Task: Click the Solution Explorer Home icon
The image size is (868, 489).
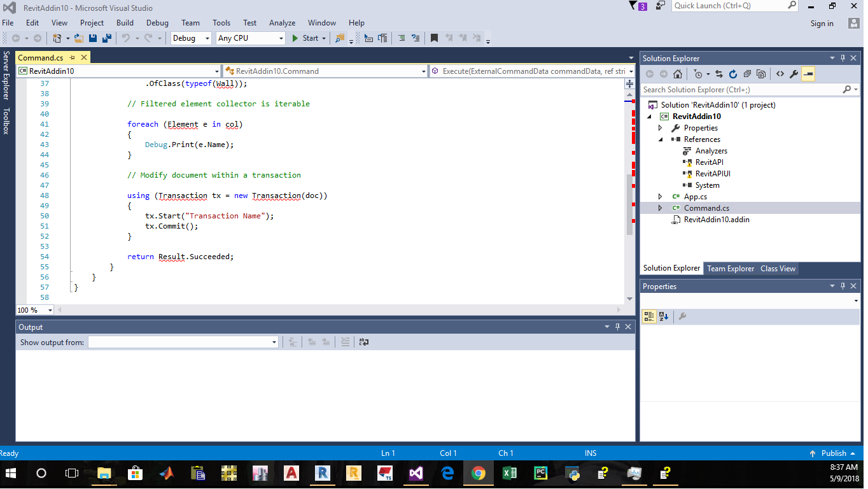Action: click(677, 74)
